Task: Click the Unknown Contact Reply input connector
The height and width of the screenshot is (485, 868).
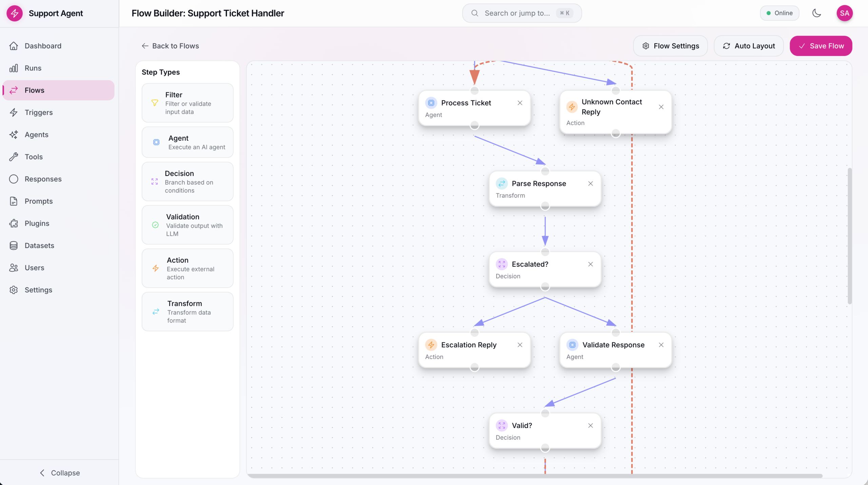Action: coord(615,90)
